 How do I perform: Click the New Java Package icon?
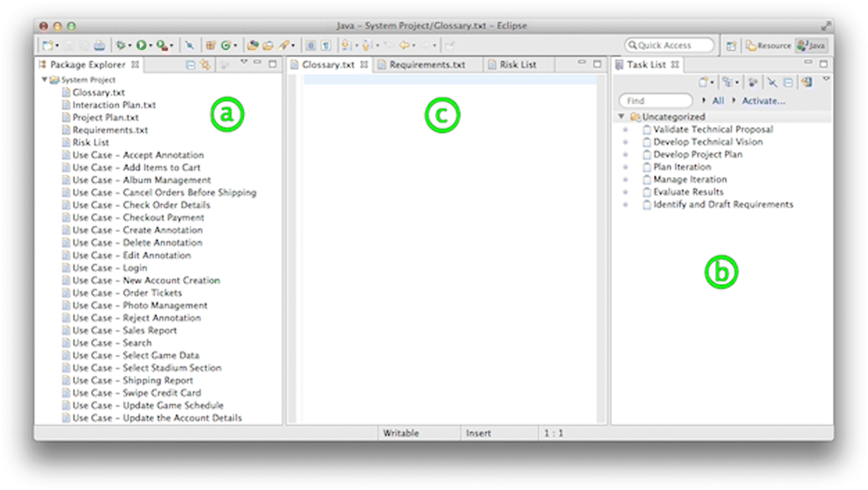(x=210, y=45)
